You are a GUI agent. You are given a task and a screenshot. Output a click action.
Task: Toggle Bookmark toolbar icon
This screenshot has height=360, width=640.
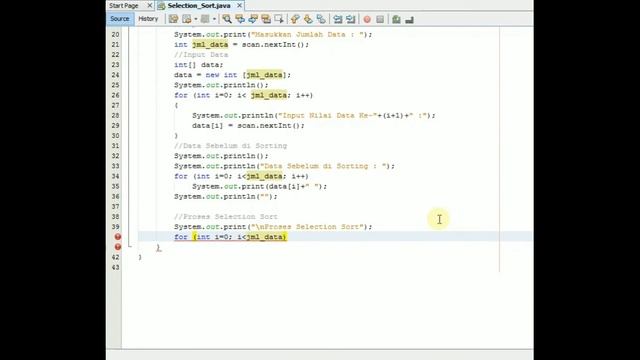(x=321, y=19)
